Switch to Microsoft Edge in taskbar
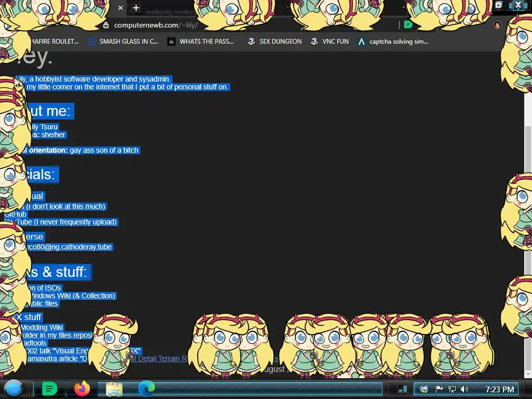This screenshot has height=399, width=532. [x=146, y=389]
